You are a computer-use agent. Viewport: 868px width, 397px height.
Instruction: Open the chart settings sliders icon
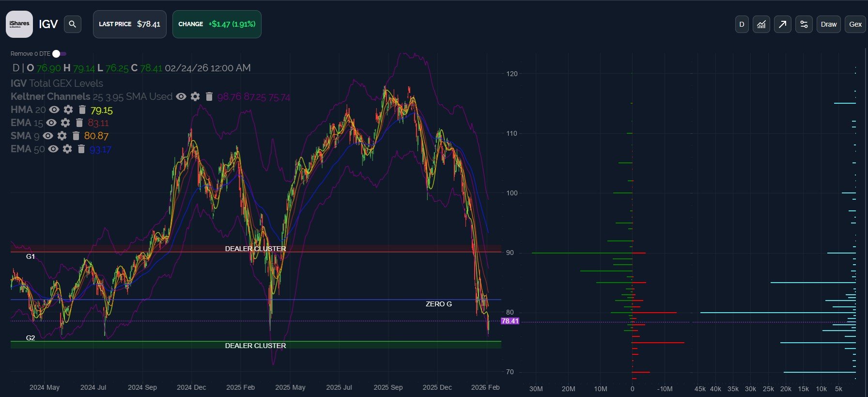[804, 24]
